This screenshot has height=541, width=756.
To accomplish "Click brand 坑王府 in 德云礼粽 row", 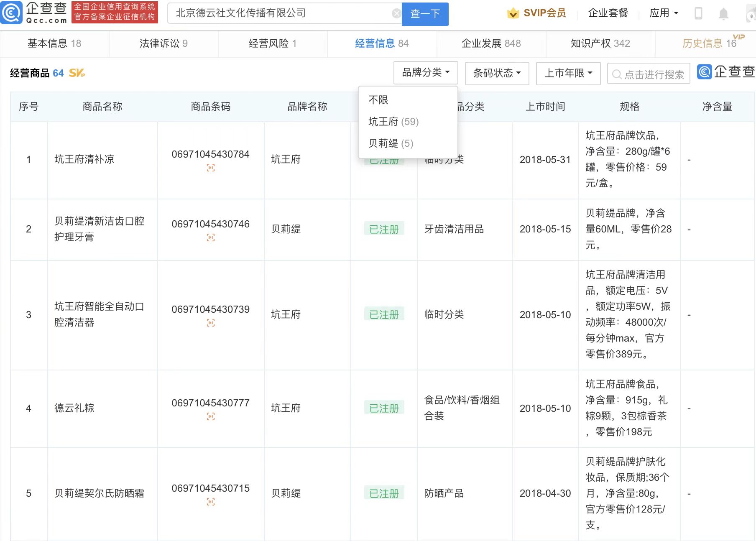I will coord(286,408).
